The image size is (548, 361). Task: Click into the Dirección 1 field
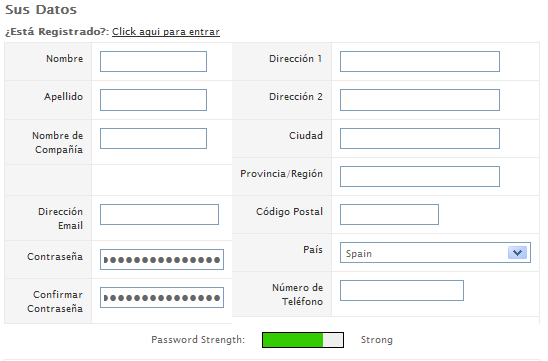[420, 62]
